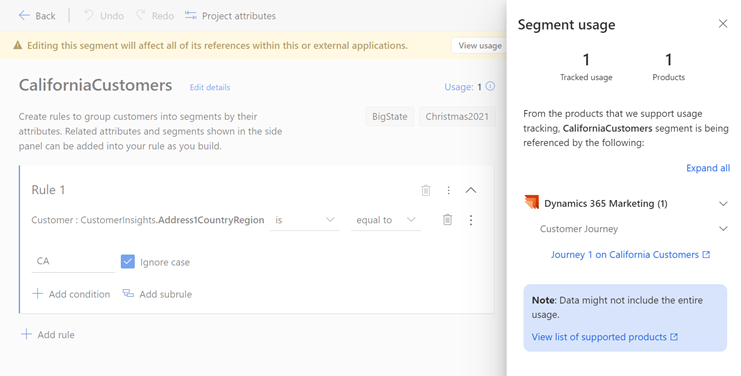Click the Usage: 1 label

(x=463, y=87)
